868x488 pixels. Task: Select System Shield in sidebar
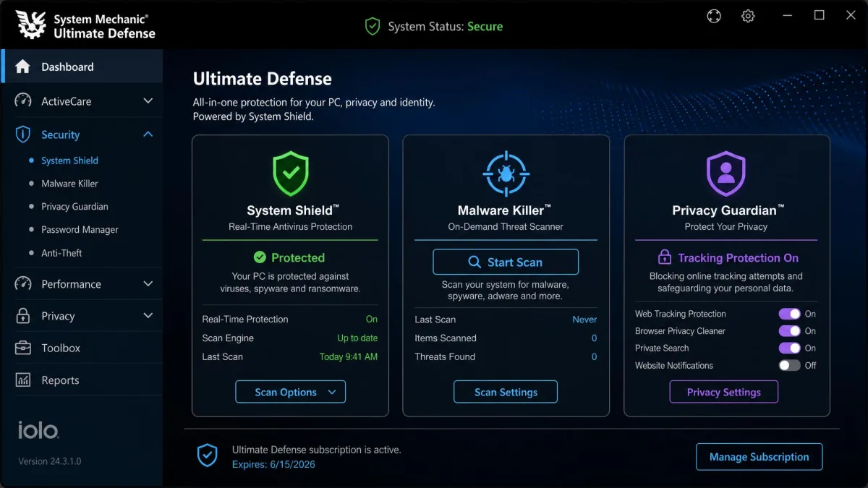(x=69, y=160)
